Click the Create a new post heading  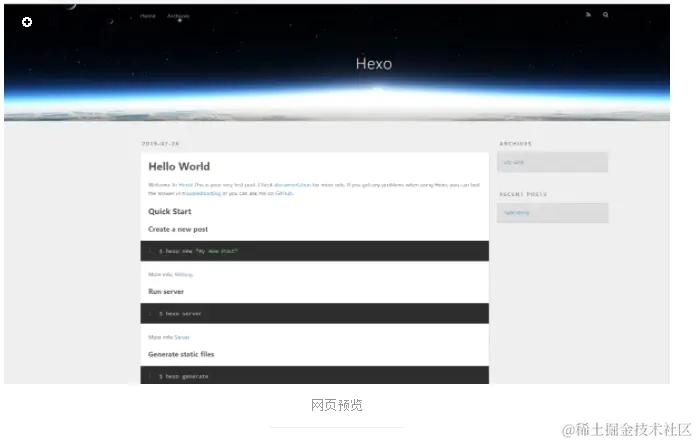pyautogui.click(x=178, y=229)
